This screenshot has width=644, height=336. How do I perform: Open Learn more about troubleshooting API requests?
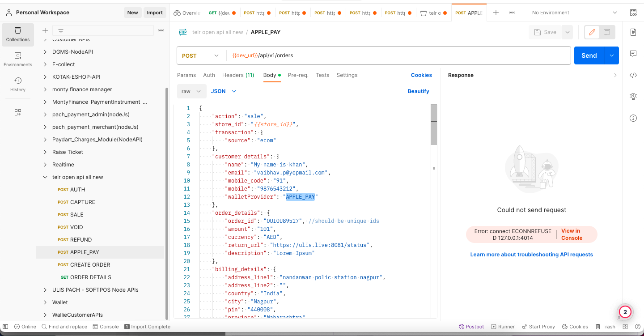531,255
